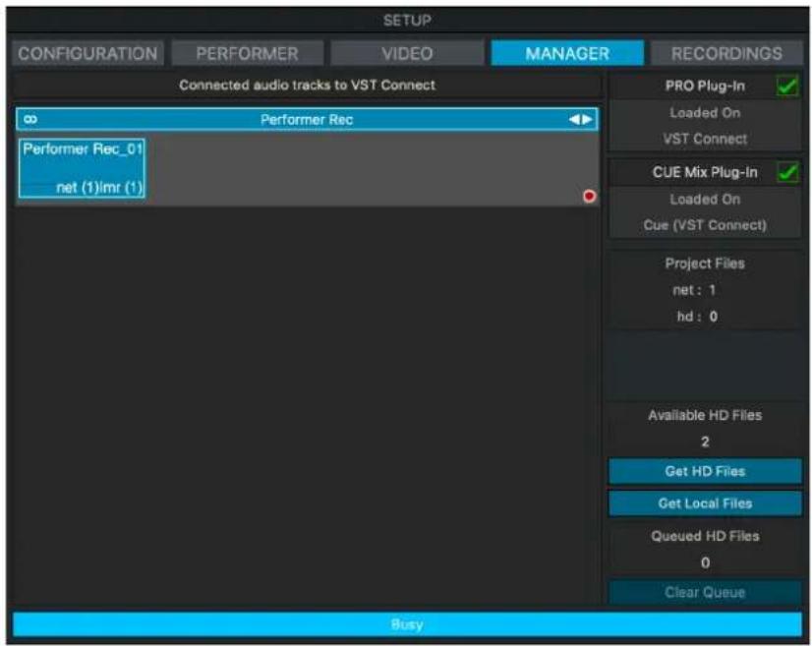Click the left-right arrows on Performer Rec
Screen dimensions: 812x646
point(581,120)
